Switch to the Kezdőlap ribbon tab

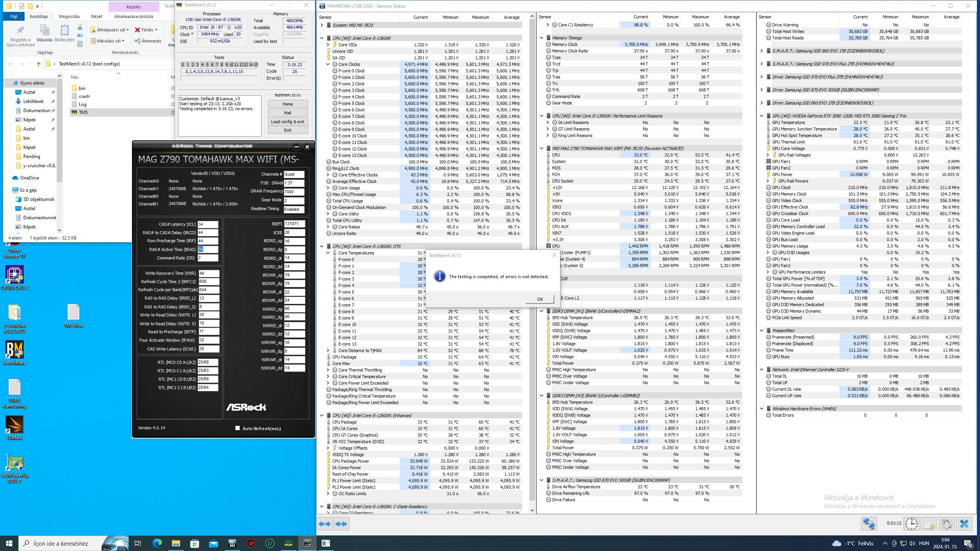(x=39, y=16)
